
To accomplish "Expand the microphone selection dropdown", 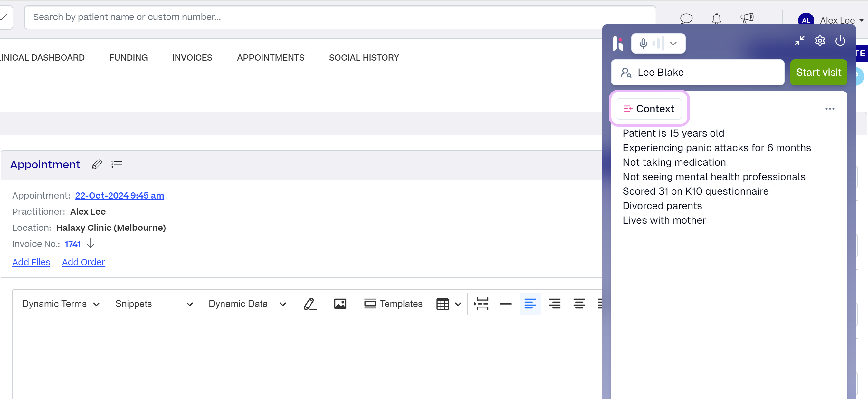I will click(x=673, y=44).
